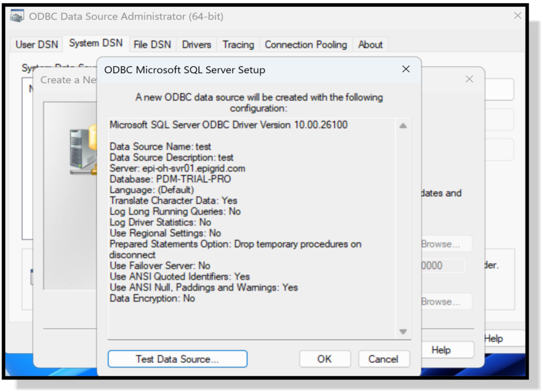Switch to the User DSN tab

[x=37, y=45]
